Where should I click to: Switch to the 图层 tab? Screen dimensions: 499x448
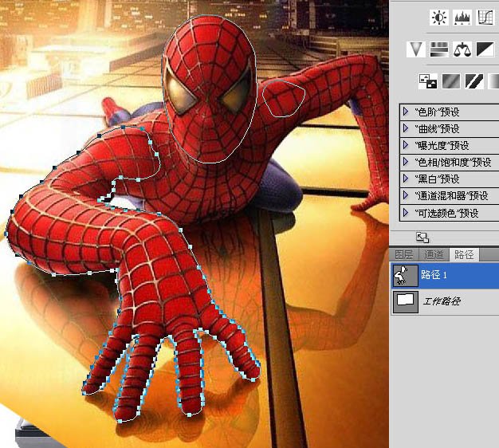[x=405, y=255]
